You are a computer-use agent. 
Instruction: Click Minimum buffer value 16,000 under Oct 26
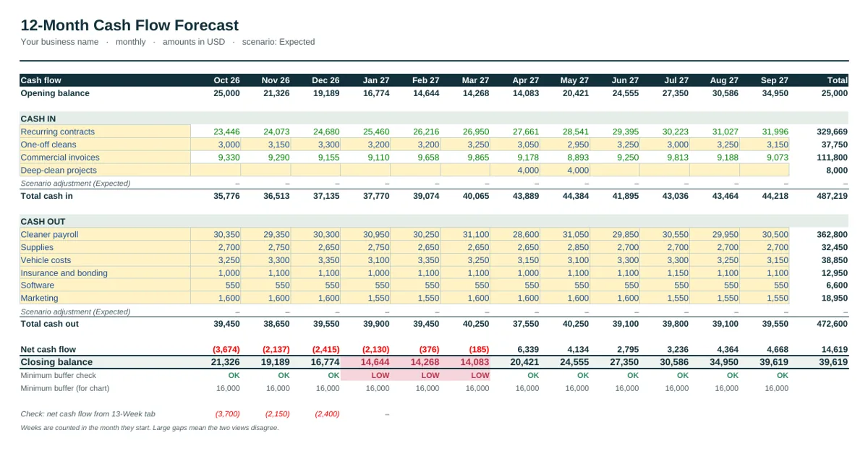[229, 388]
